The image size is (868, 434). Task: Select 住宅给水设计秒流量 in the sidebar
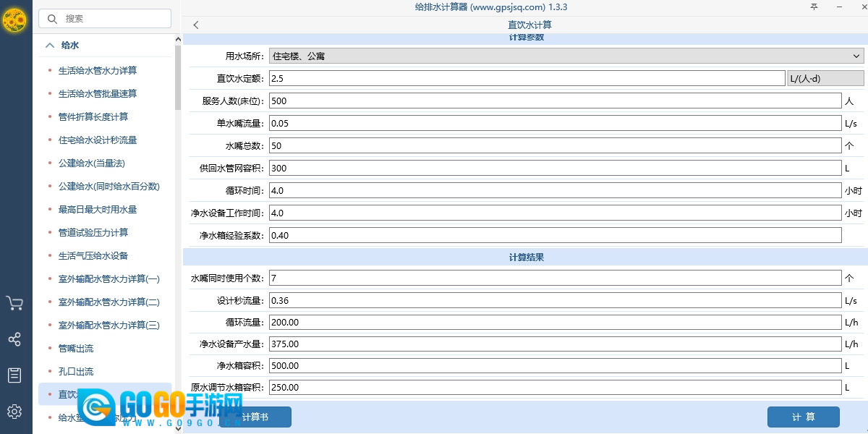[98, 140]
